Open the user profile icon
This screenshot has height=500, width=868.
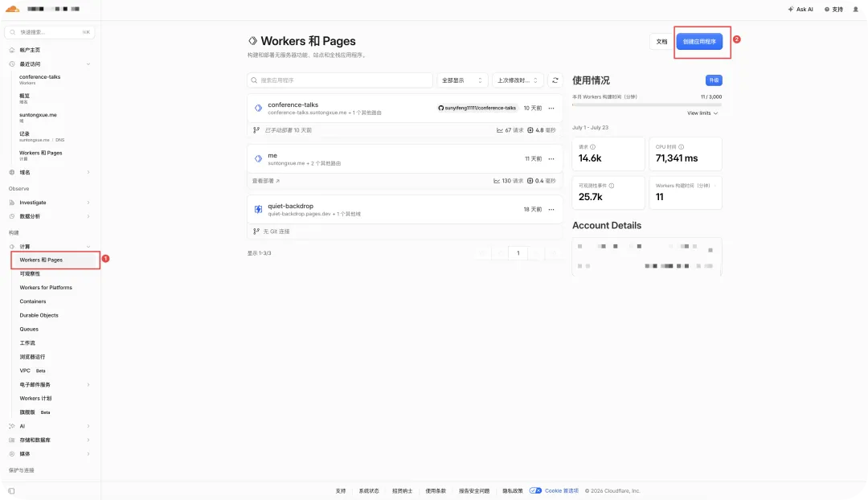855,10
